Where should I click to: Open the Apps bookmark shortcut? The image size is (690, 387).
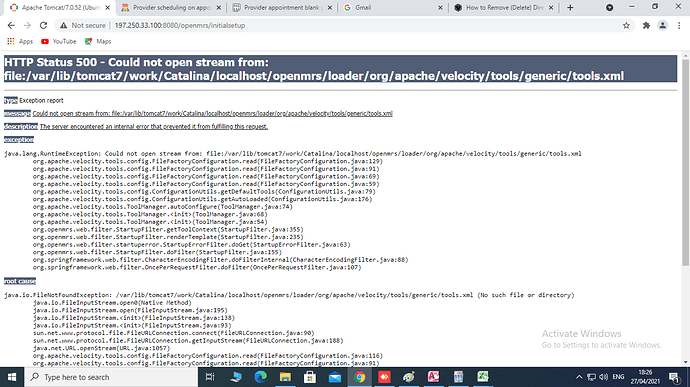coord(20,41)
